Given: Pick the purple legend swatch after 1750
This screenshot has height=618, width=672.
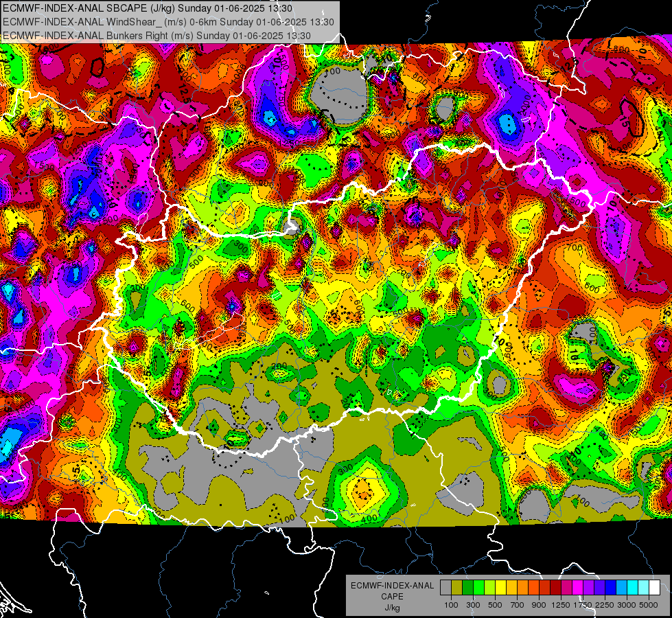Looking at the screenshot, I should point(589,587).
